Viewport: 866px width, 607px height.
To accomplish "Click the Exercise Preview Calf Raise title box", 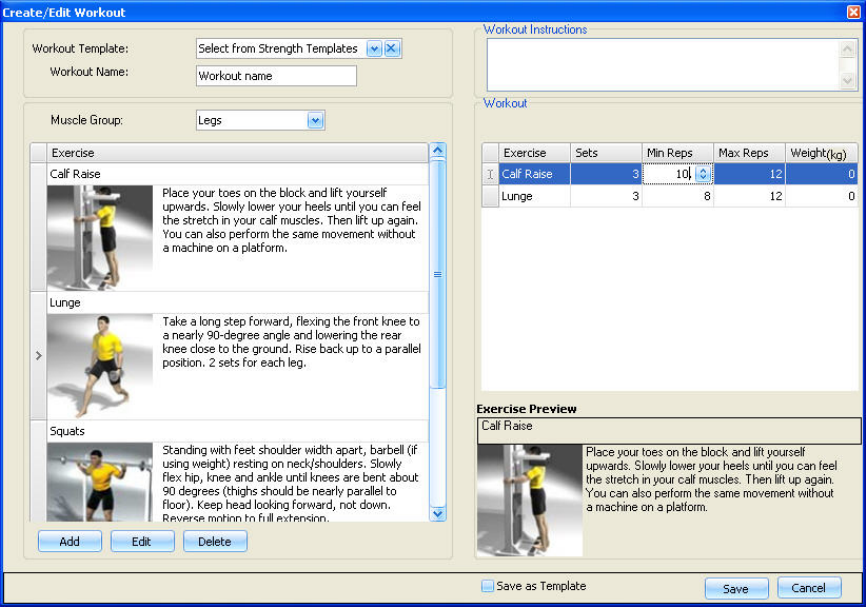I will [x=669, y=430].
